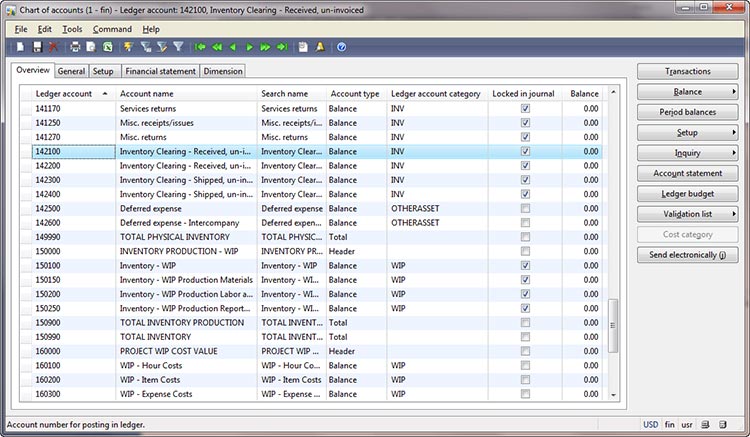Image resolution: width=750 pixels, height=437 pixels.
Task: Click the Print toolbar icon
Action: 75,47
